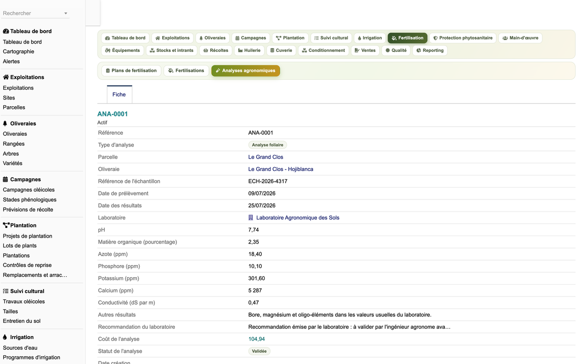Image resolution: width=588 pixels, height=364 pixels.
Task: Click the Ventes invoice icon
Action: tap(357, 50)
